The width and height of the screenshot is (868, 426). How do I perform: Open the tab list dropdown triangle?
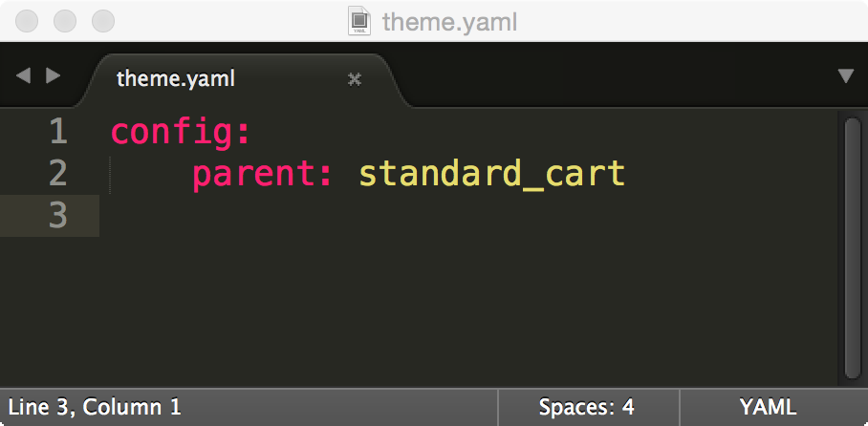pos(846,76)
